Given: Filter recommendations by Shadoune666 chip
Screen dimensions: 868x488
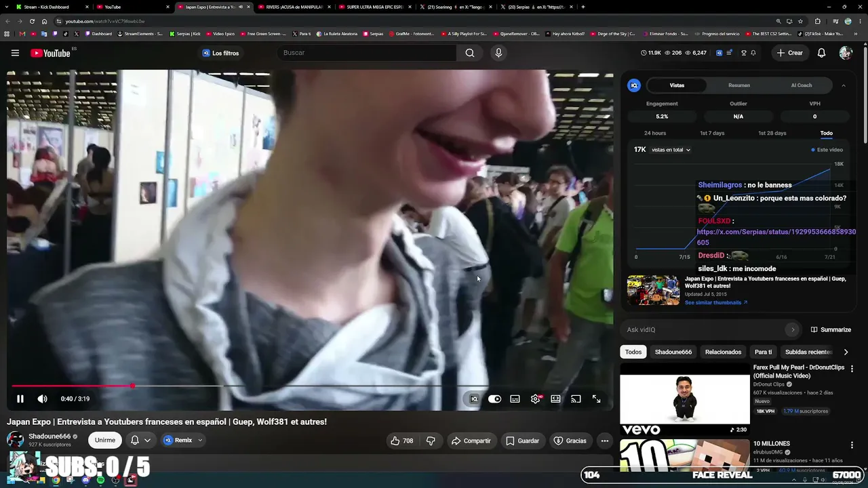Looking at the screenshot, I should click(673, 352).
